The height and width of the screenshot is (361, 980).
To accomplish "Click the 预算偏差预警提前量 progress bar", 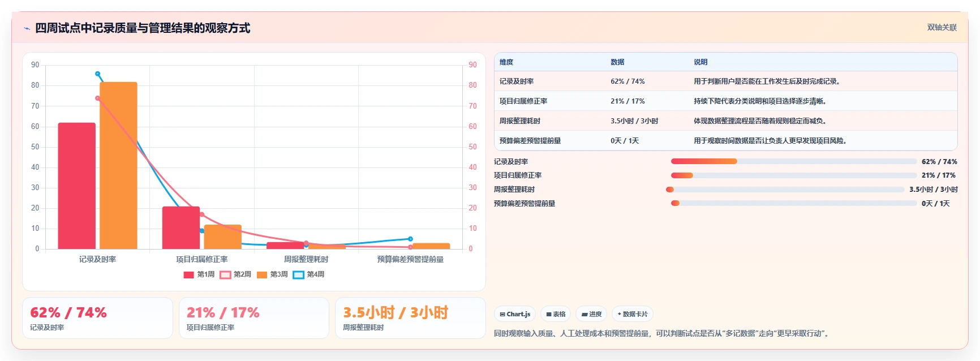I will (794, 203).
